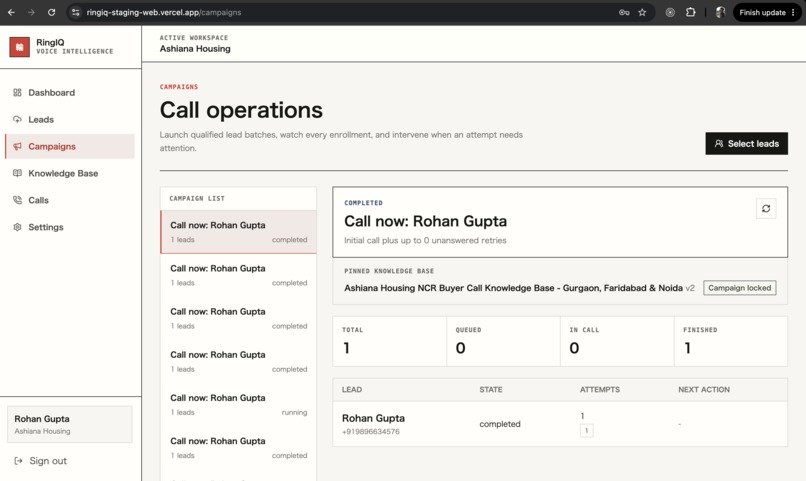
Task: Open Campaigns in the sidebar
Action: click(70, 146)
